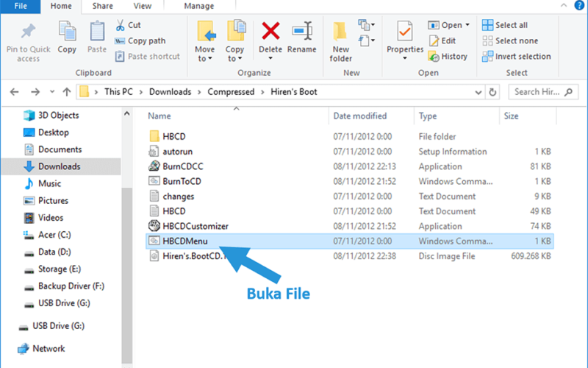The width and height of the screenshot is (588, 368).
Task: Switch to the Share tab
Action: (x=102, y=7)
